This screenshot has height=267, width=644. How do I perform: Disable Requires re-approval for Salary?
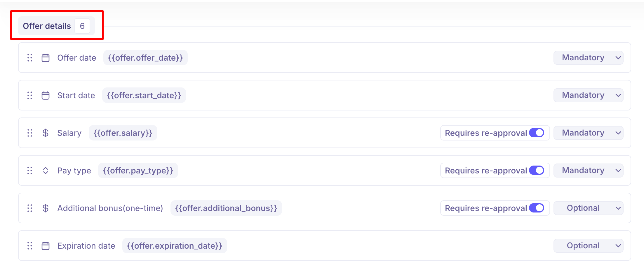click(537, 133)
